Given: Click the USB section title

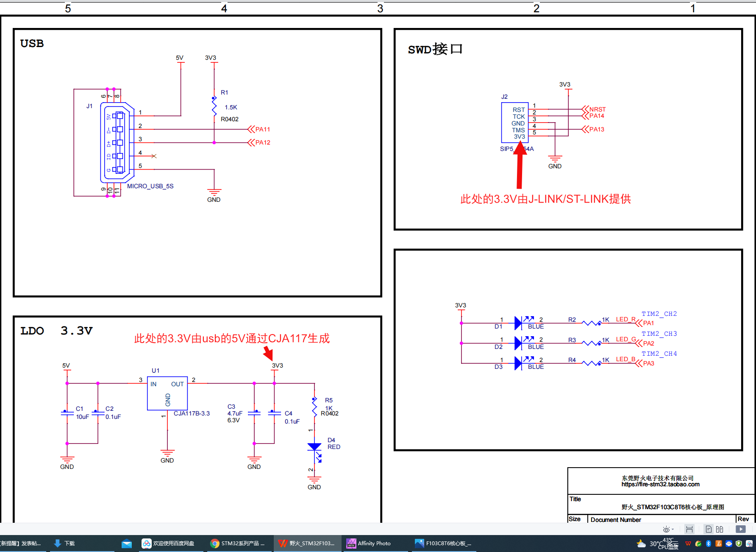Looking at the screenshot, I should tap(32, 43).
